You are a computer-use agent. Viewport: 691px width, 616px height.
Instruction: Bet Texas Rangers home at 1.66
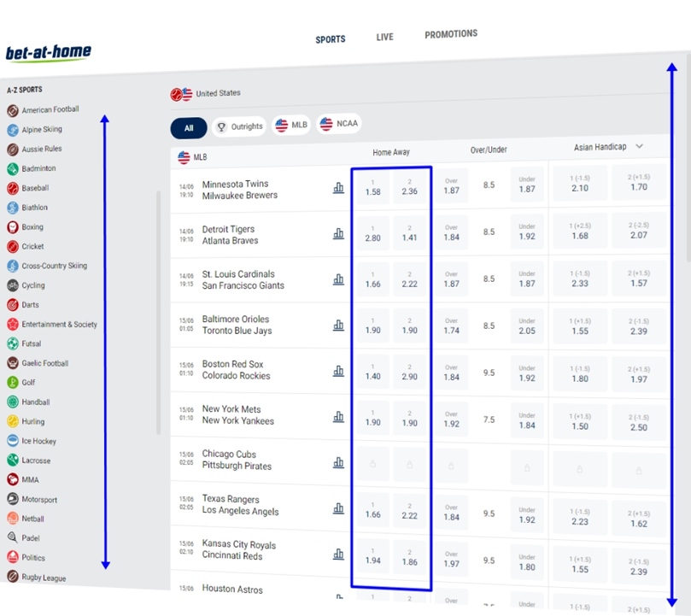click(372, 510)
